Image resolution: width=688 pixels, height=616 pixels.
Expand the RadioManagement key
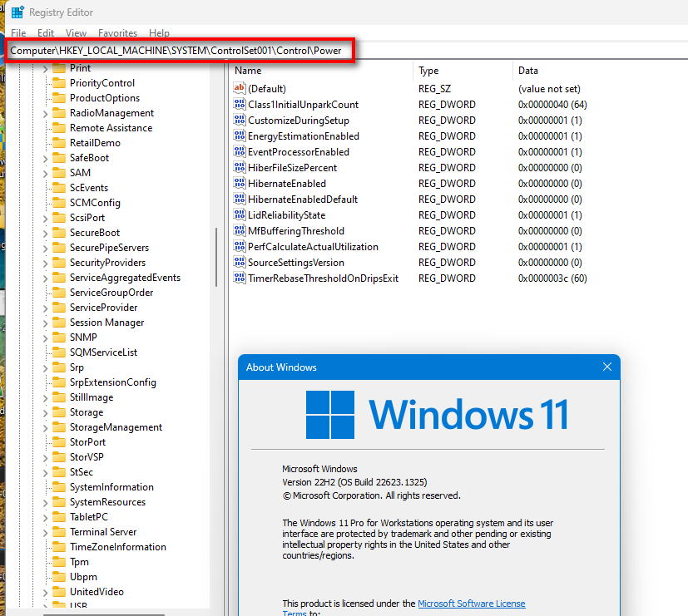[45, 114]
